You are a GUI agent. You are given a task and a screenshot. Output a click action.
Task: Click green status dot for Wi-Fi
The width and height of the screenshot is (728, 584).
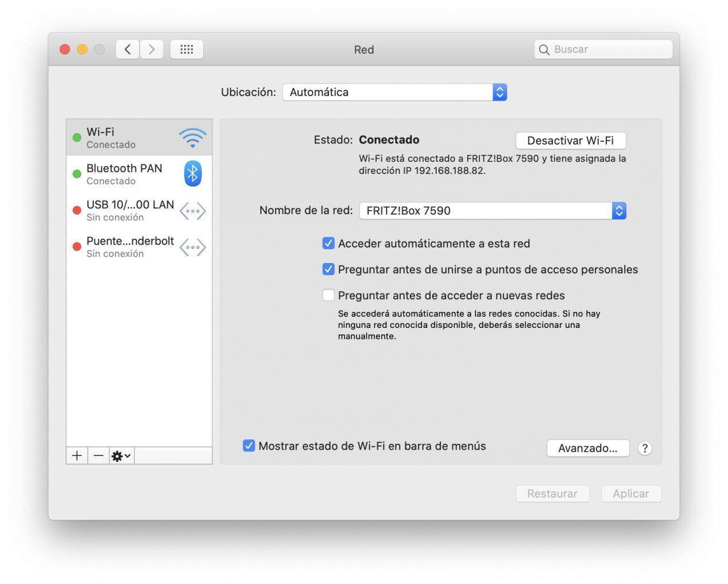tap(76, 137)
